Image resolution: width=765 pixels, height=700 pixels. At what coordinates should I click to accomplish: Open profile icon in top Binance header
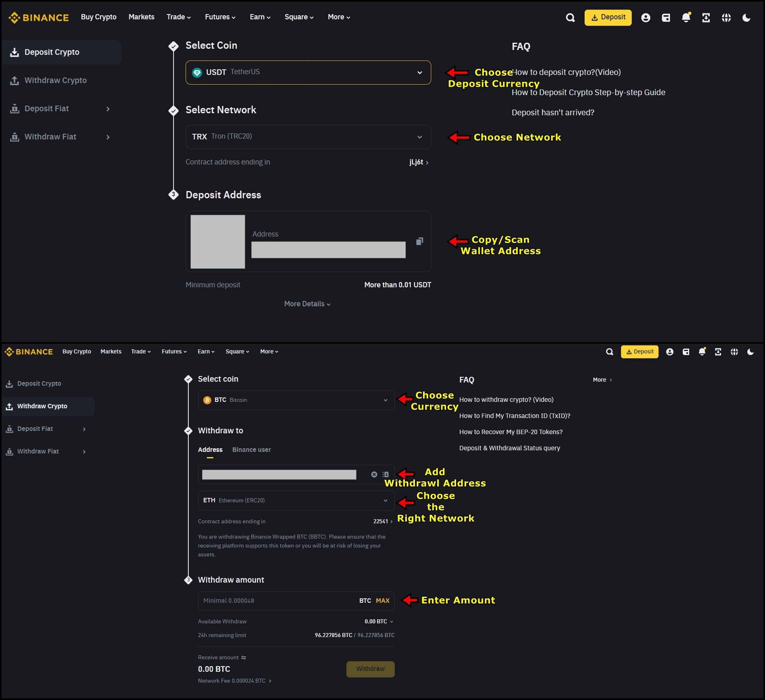[646, 17]
